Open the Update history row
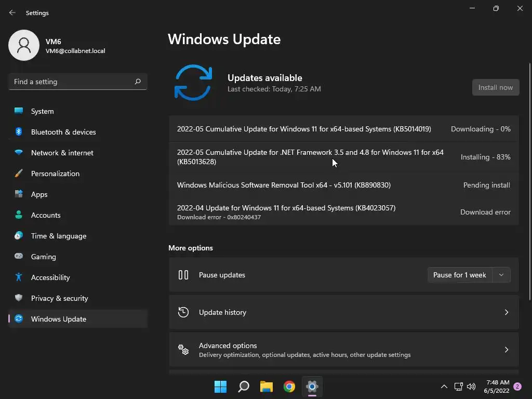532x399 pixels. point(344,312)
